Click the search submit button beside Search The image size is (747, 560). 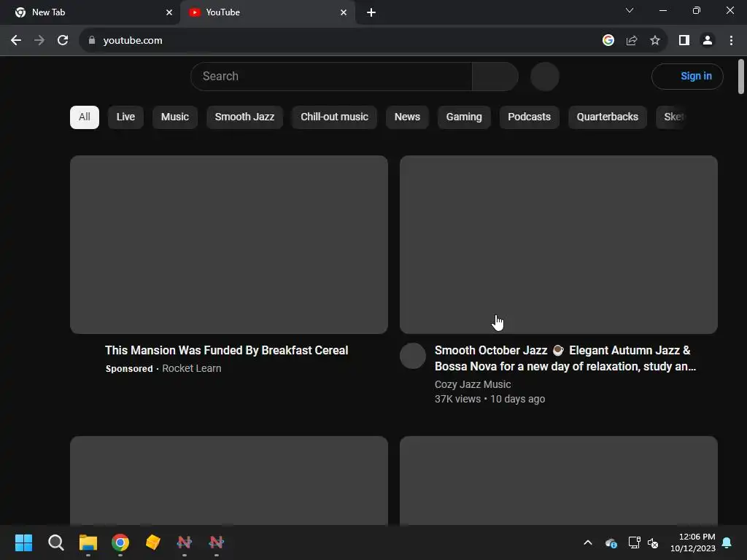(495, 76)
